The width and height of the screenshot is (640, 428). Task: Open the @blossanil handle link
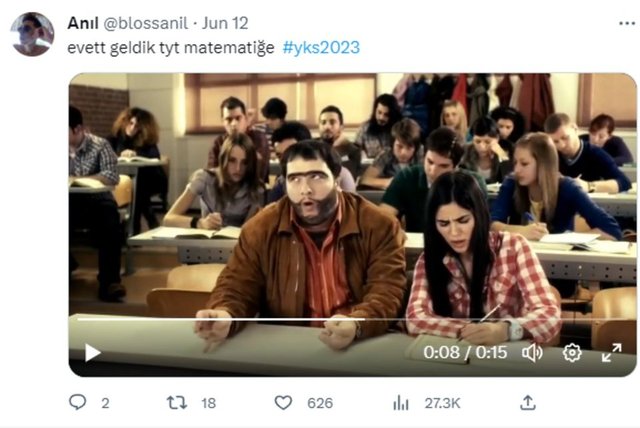point(146,23)
